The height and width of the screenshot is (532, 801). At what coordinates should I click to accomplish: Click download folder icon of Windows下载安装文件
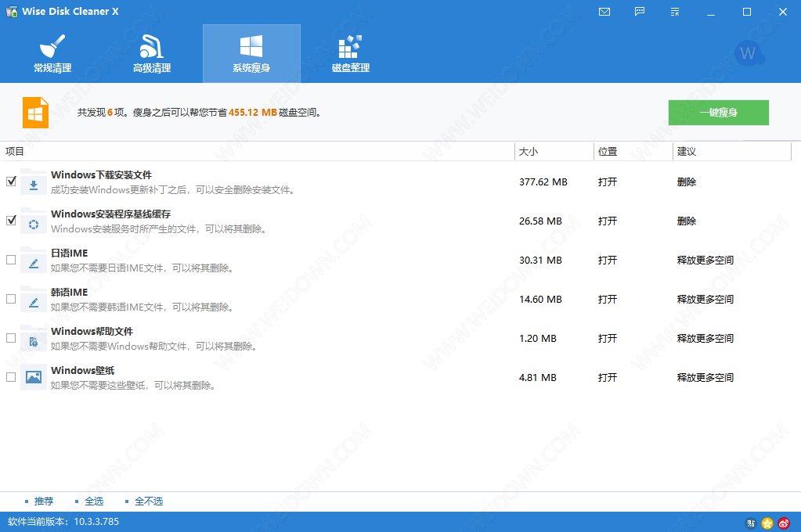(x=34, y=182)
